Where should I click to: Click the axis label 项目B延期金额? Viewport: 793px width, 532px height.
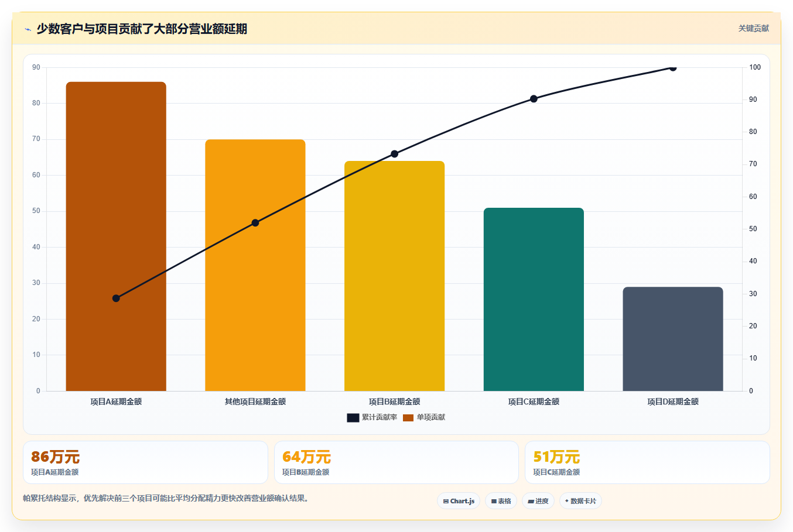(394, 401)
